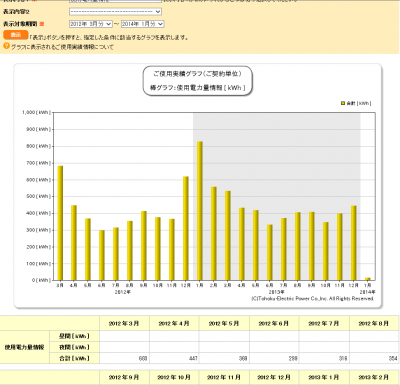The image size is (400, 385).
Task: Open the 表示内容2 dropdown
Action: tap(115, 12)
